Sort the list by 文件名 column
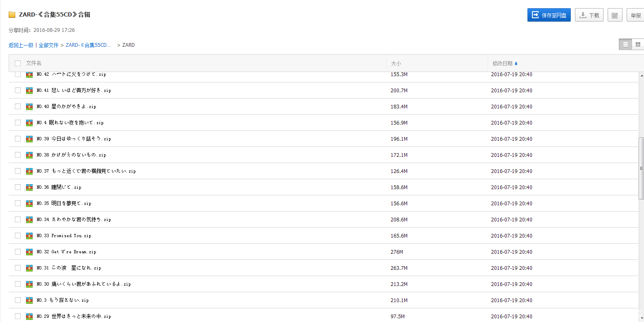 click(34, 63)
